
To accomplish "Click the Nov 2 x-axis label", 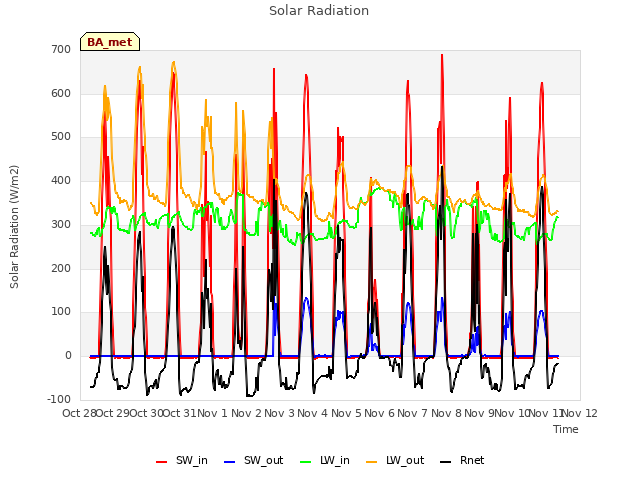I will (x=246, y=413).
